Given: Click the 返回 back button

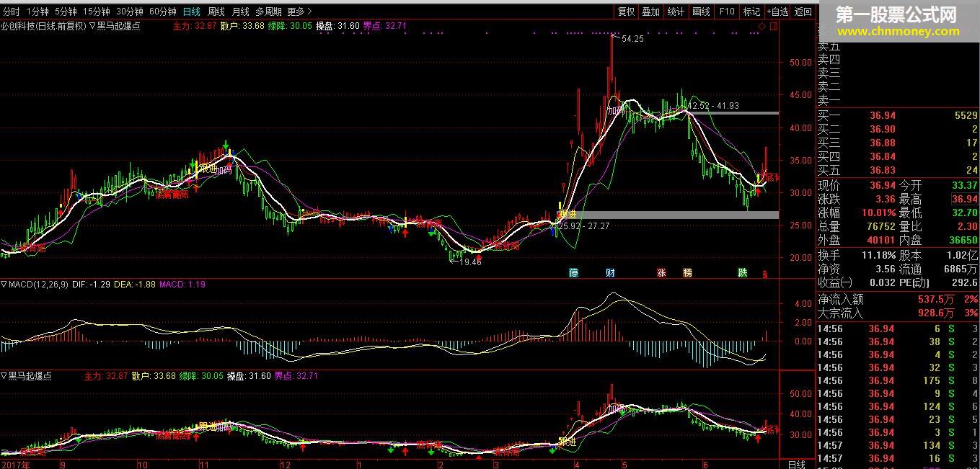Looking at the screenshot, I should (803, 12).
